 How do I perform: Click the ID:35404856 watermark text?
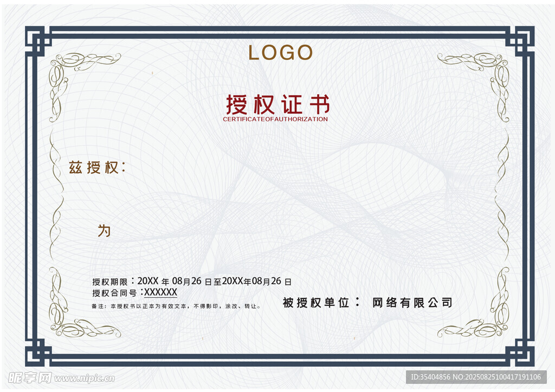click(x=434, y=377)
